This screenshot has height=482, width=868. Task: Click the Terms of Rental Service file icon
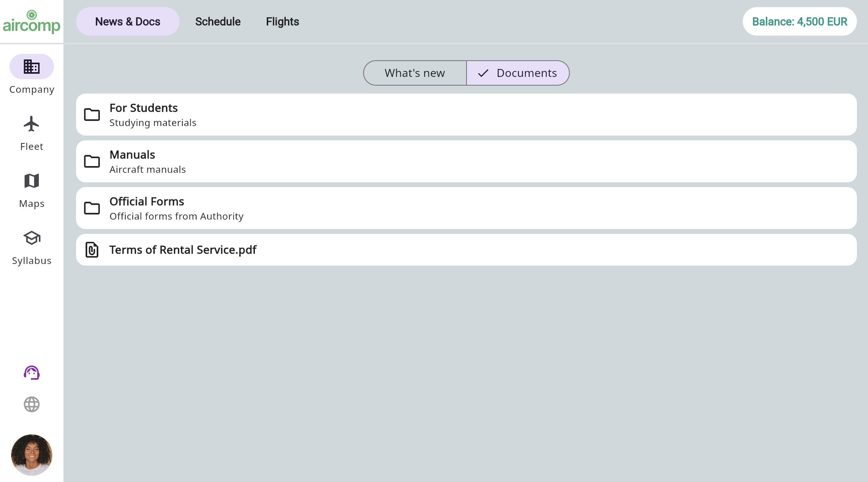(x=92, y=250)
